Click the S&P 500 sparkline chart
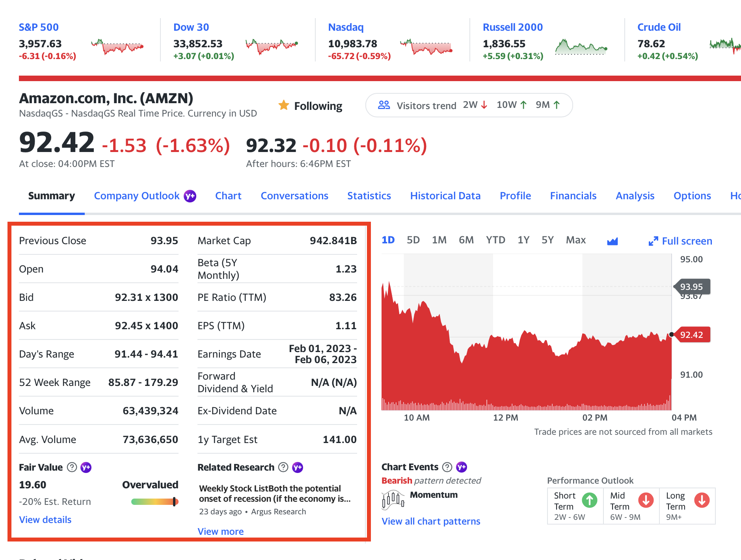741x560 pixels. [117, 46]
